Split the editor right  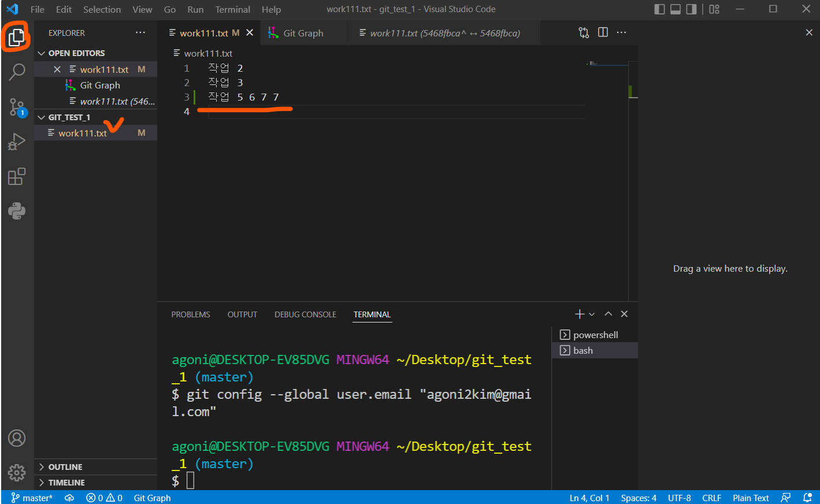tap(603, 32)
